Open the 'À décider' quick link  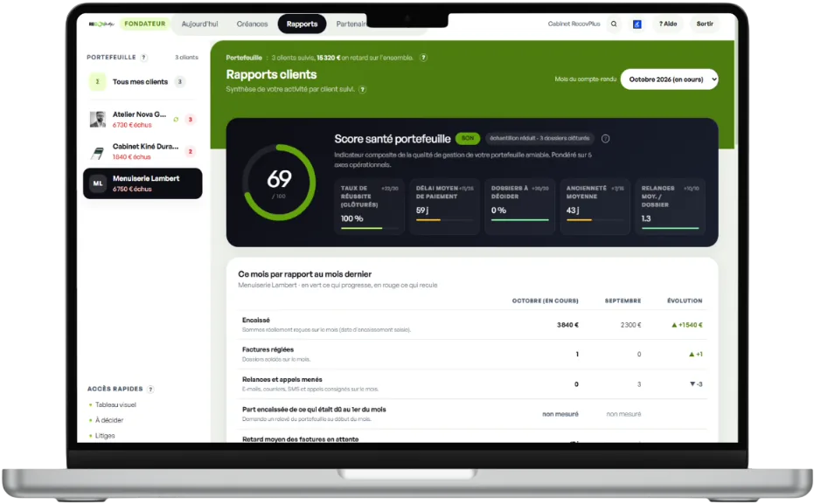tap(109, 420)
